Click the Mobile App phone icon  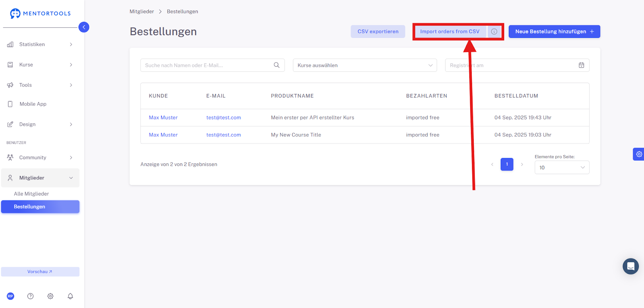(10, 104)
